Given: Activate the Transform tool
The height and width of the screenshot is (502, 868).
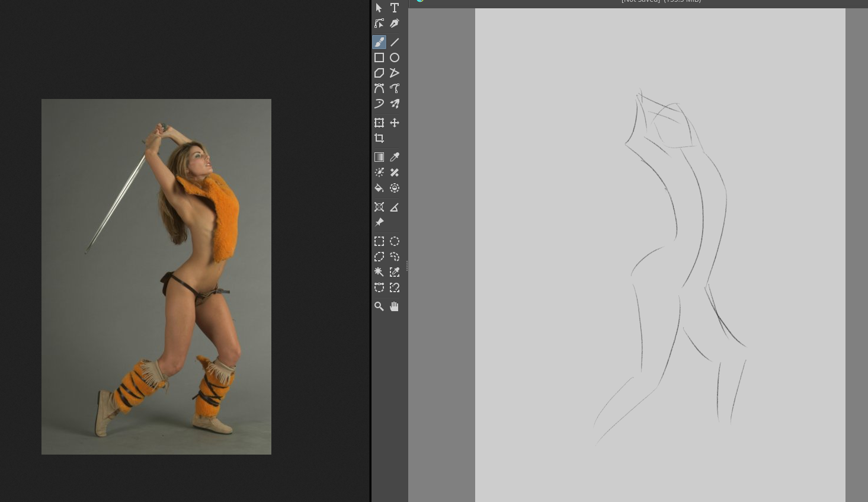Looking at the screenshot, I should tap(379, 123).
